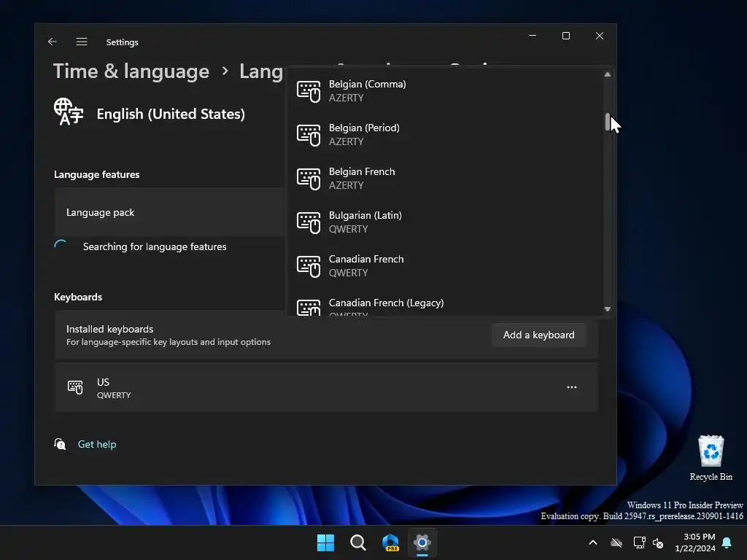747x560 pixels.
Task: Show hidden tray icons chevron
Action: point(593,542)
